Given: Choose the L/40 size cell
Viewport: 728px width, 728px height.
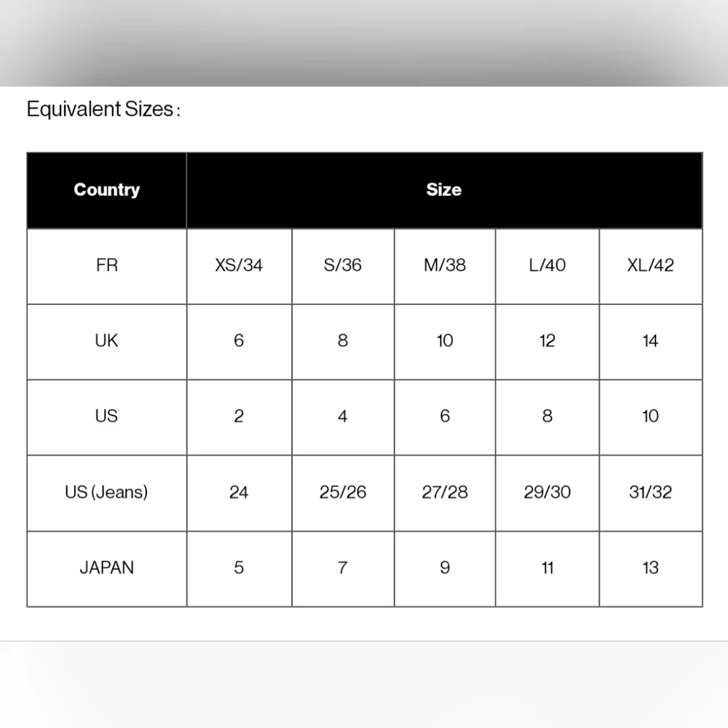Looking at the screenshot, I should point(547,266).
